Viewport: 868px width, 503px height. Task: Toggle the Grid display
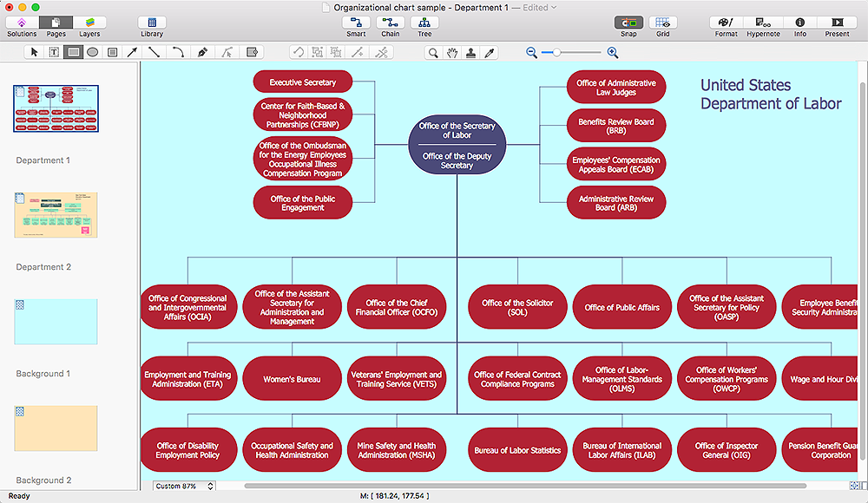tap(662, 23)
